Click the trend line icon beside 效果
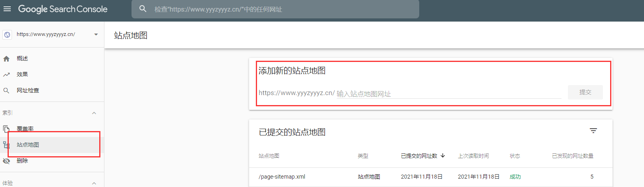The width and height of the screenshot is (644, 187). point(6,75)
